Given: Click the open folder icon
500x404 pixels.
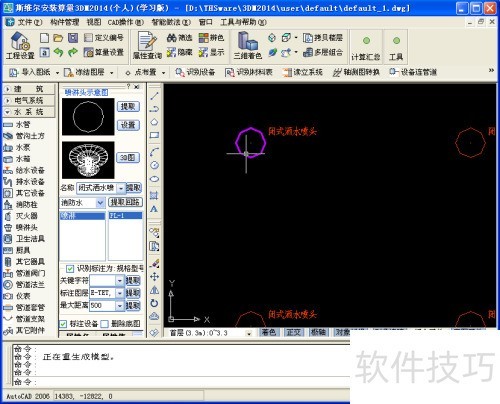Looking at the screenshot, I should 58,38.
